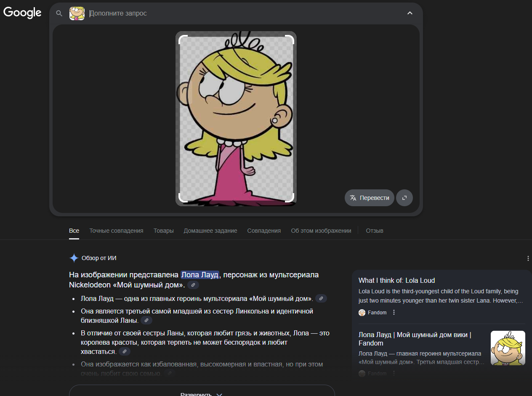Open the Домашнее задание tab

(x=210, y=231)
